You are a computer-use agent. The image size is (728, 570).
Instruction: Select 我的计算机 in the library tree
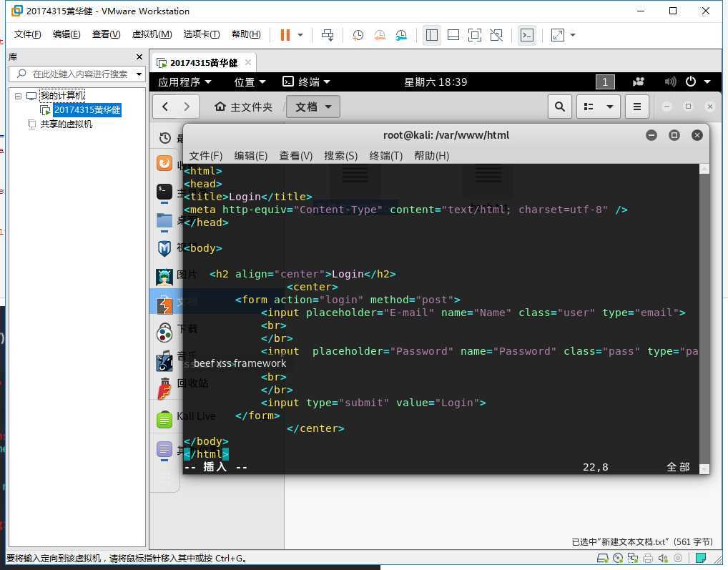[62, 96]
